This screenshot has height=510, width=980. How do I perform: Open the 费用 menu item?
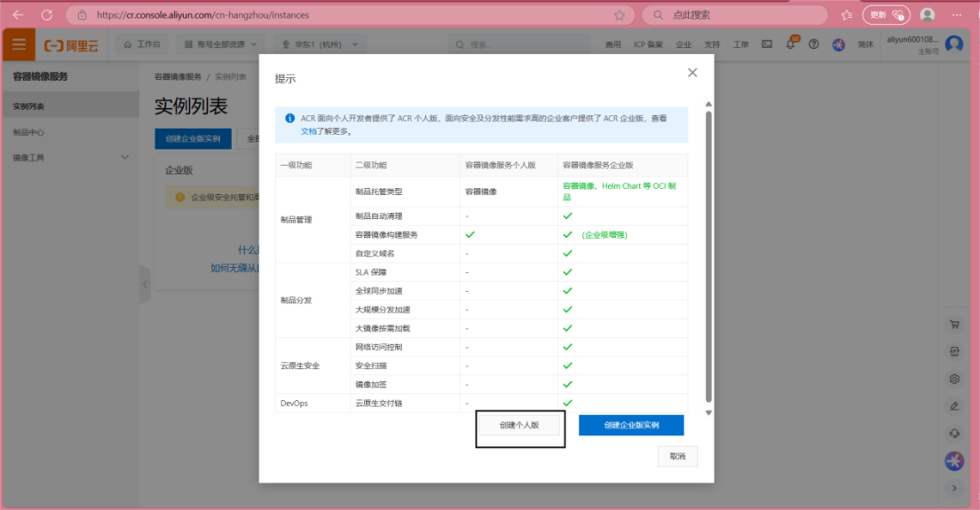pos(613,44)
